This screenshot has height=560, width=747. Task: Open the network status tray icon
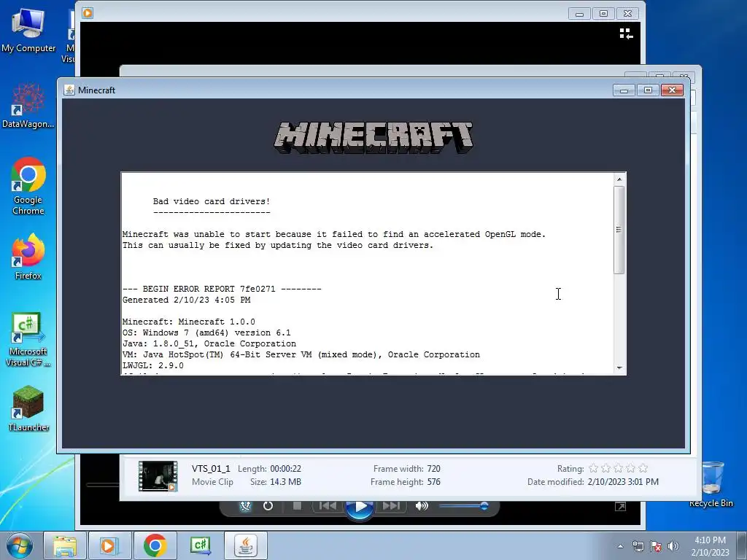point(638,546)
